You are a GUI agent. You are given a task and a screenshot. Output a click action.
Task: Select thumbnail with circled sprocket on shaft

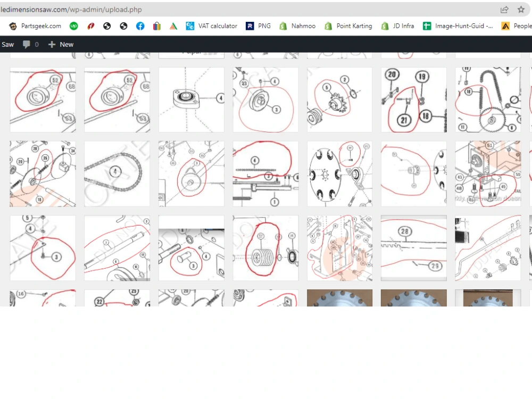pyautogui.click(x=192, y=174)
